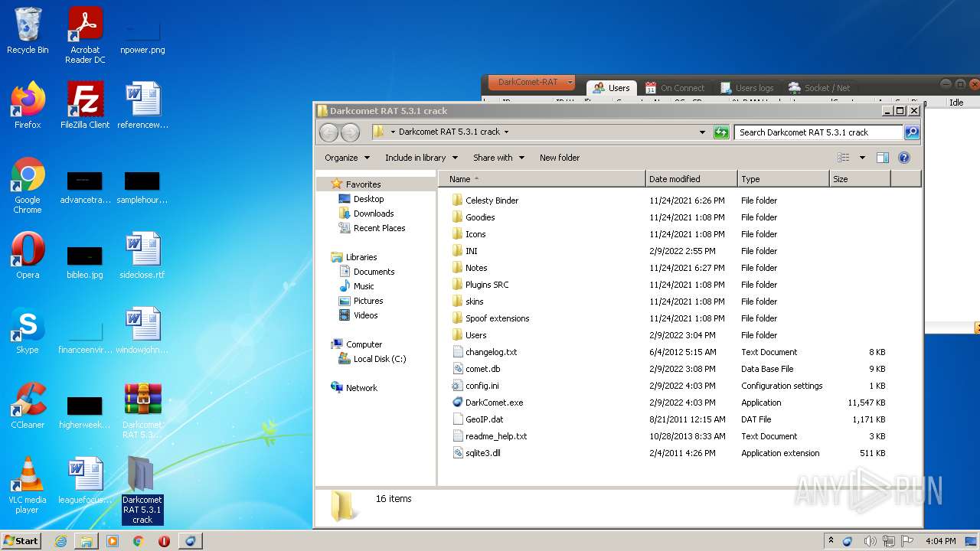Sort by Name column header
The width and height of the screenshot is (980, 551).
click(542, 179)
